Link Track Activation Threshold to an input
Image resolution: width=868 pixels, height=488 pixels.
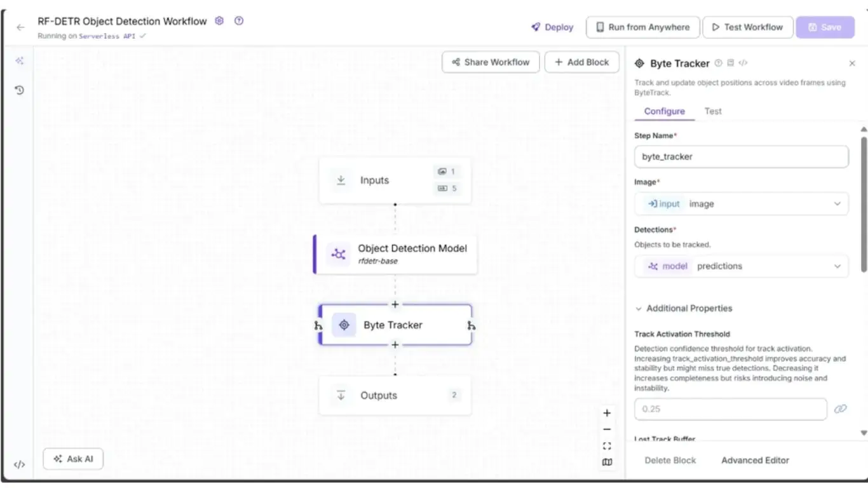[840, 409]
